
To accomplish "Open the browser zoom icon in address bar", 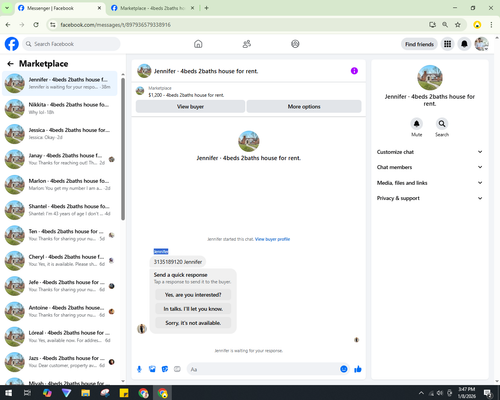I will coord(445,25).
